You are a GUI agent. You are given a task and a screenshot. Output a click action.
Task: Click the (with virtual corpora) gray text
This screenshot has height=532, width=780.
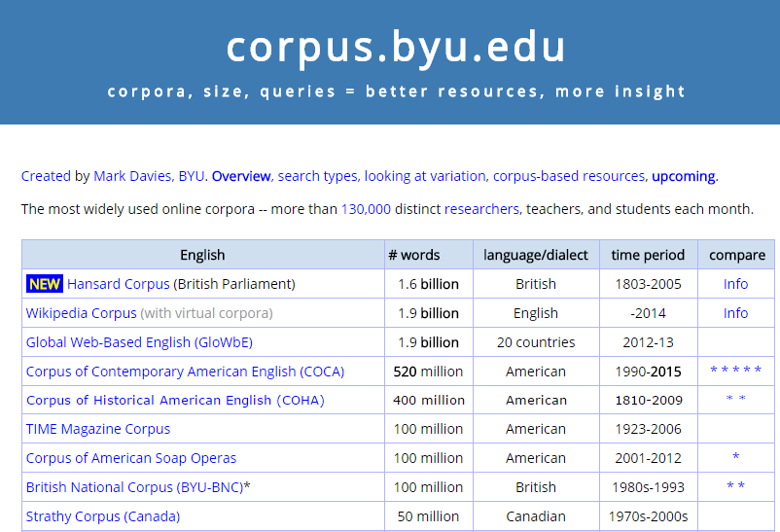point(206,313)
